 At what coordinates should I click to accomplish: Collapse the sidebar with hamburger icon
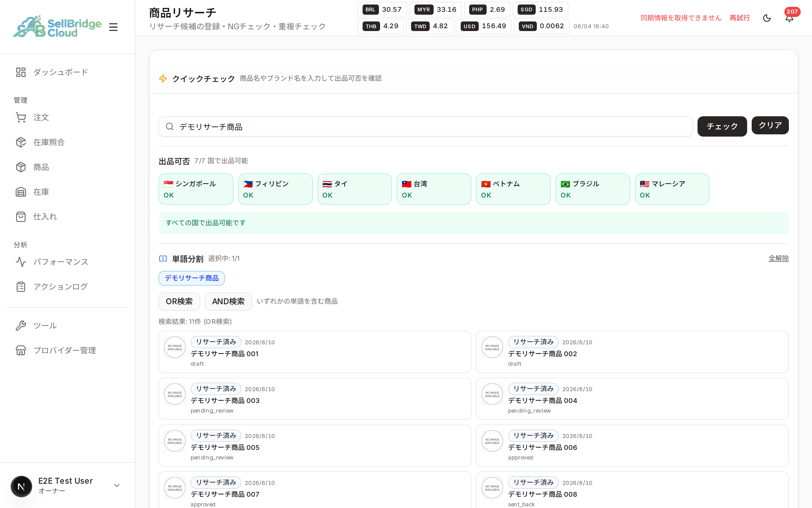tap(113, 27)
